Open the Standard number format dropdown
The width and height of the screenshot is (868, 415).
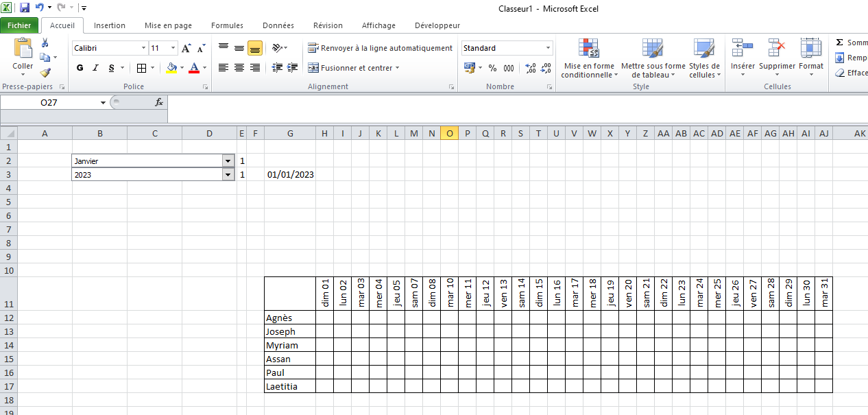(548, 48)
